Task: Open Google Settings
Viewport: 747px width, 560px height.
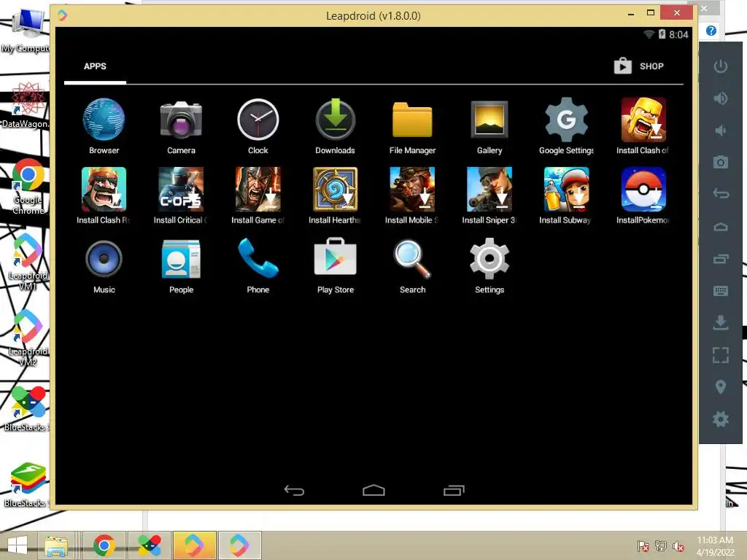Action: click(x=566, y=120)
